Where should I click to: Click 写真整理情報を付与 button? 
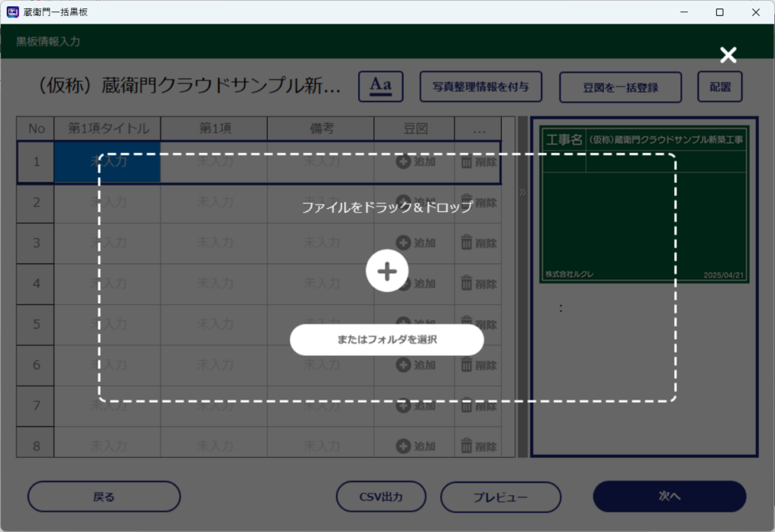(481, 87)
